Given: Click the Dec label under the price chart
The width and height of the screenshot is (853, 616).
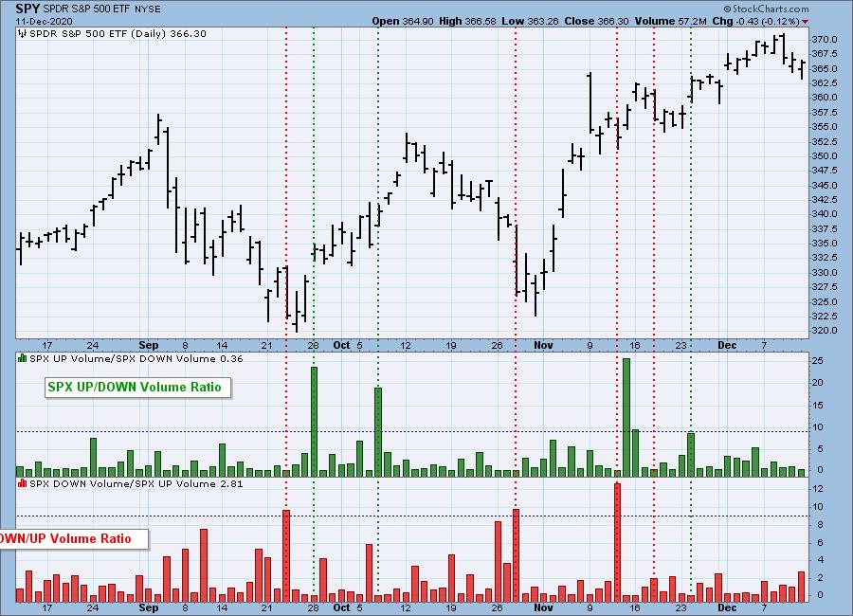Looking at the screenshot, I should pyautogui.click(x=727, y=345).
